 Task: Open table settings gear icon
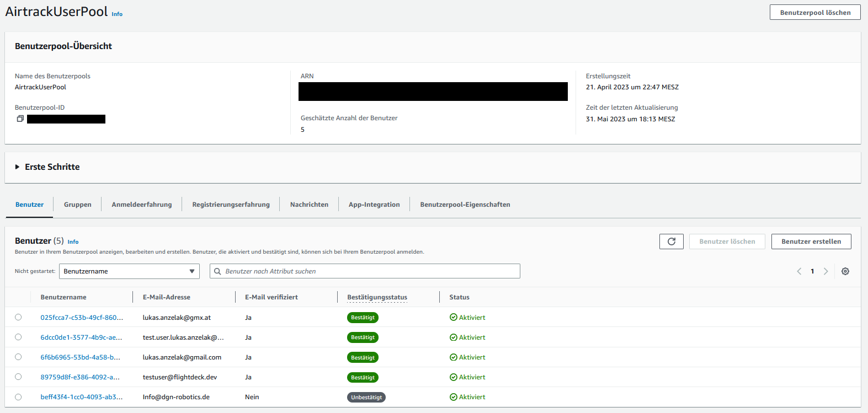(845, 271)
